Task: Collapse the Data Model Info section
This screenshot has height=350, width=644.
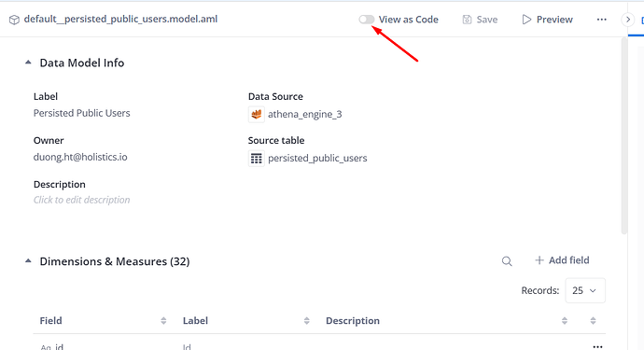Action: (28, 63)
